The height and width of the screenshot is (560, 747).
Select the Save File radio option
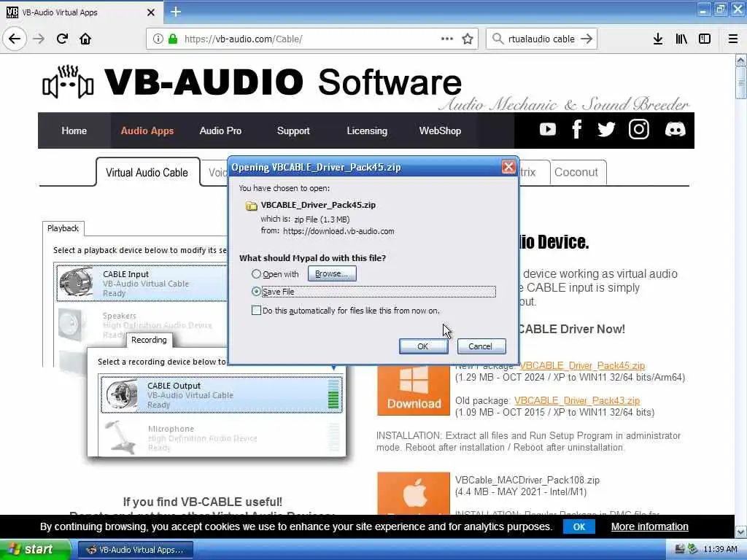point(256,291)
